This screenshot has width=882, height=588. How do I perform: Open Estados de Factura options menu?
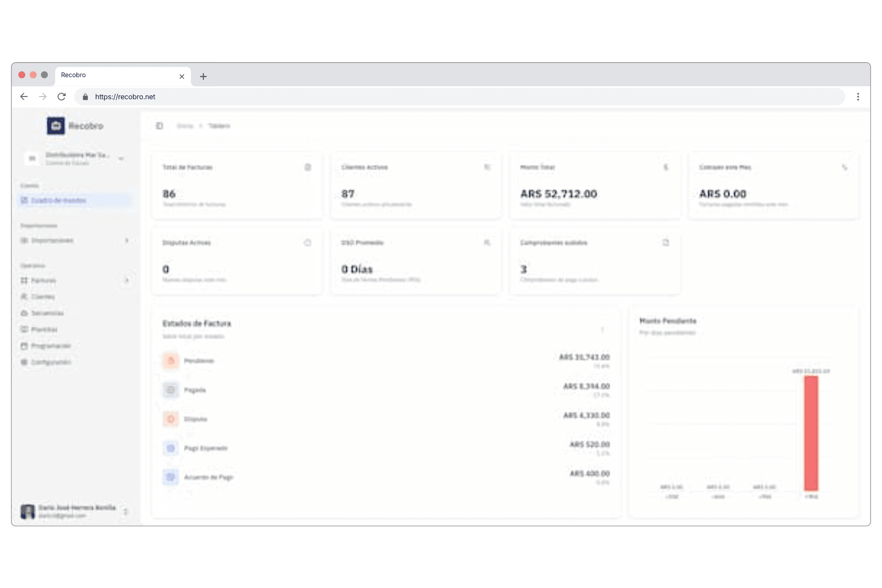coord(602,330)
